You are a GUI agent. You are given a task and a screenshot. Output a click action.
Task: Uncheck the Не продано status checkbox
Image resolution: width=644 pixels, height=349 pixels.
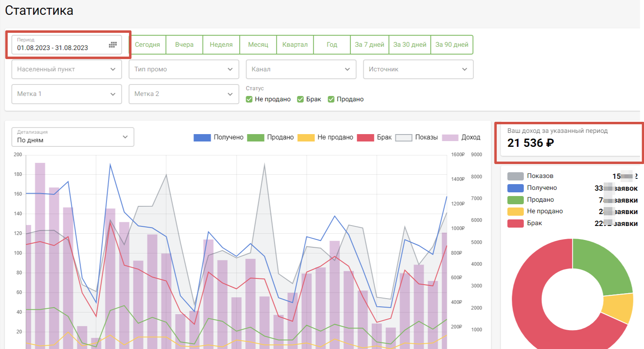[249, 99]
